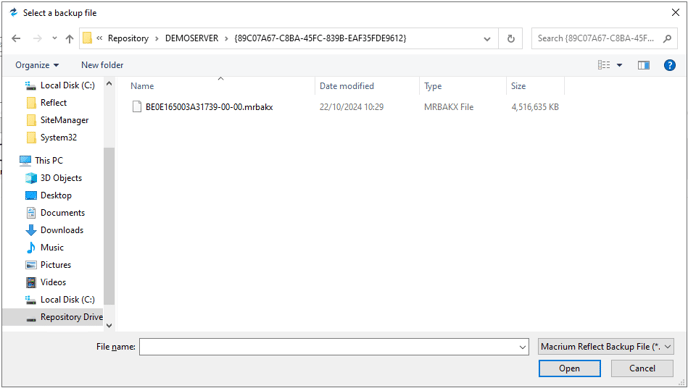Select the Repository breadcrumb segment
Screen dimensions: 688x388
coord(128,38)
